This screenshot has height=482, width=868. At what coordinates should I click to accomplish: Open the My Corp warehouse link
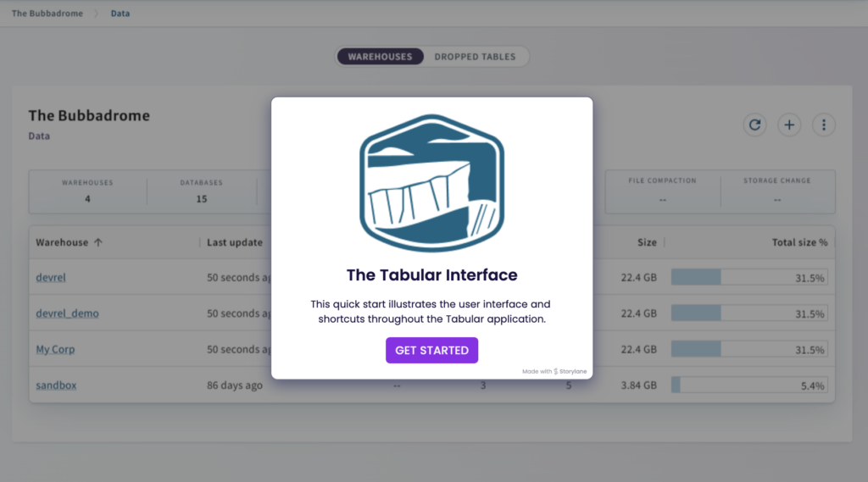tap(55, 349)
